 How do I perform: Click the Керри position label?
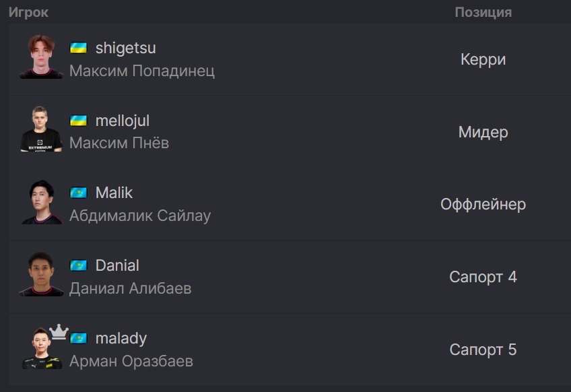click(483, 59)
